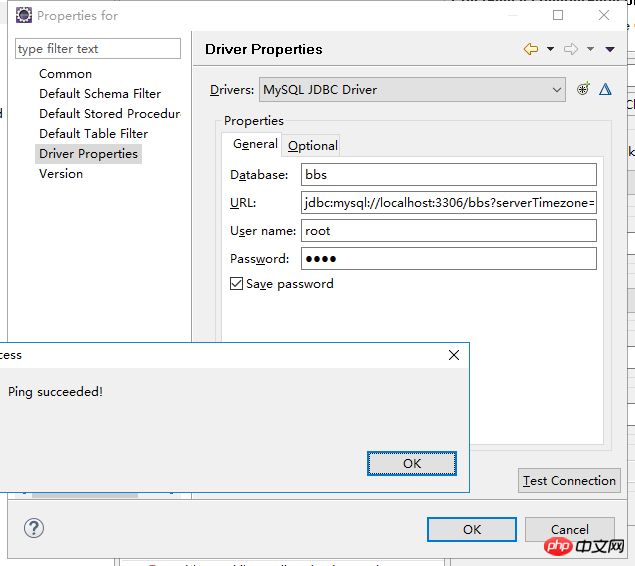Close the Ping succeeded dialog
Screen dimensions: 635x566
pyautogui.click(x=454, y=355)
